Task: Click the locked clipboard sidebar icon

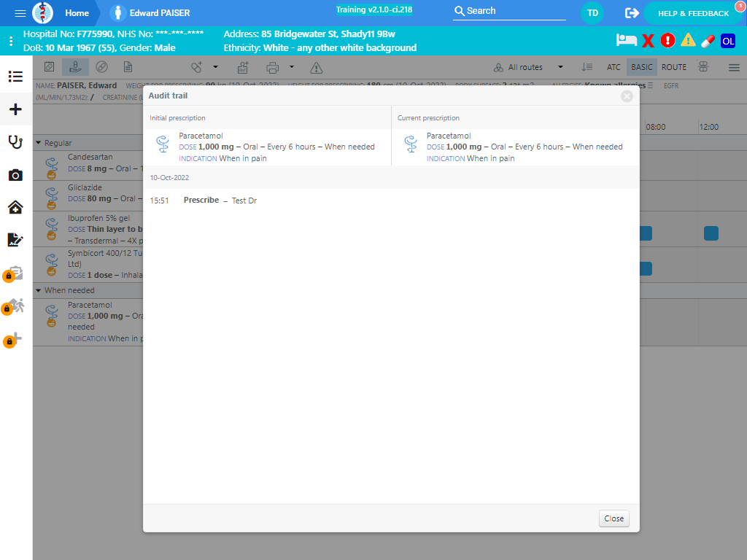Action: click(x=13, y=273)
